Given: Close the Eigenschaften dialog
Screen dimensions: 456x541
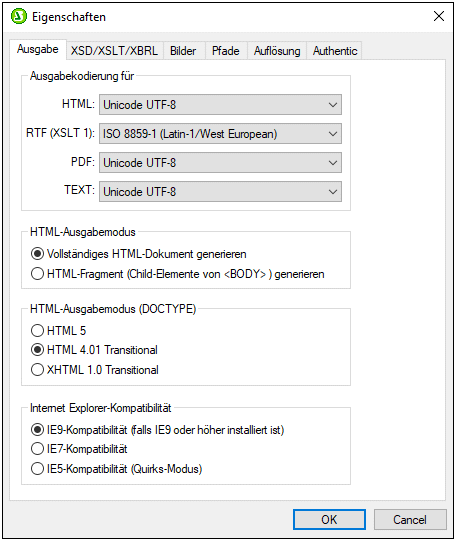Looking at the screenshot, I should click(x=439, y=16).
